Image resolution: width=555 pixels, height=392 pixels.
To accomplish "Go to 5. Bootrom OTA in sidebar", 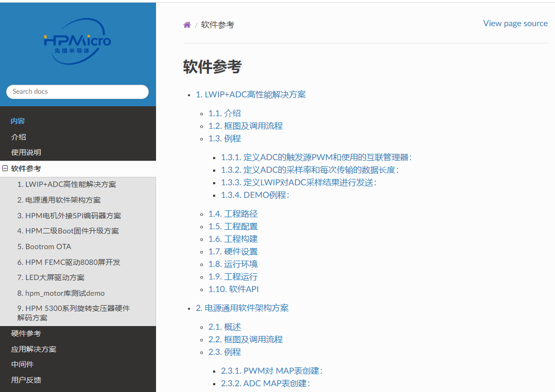I will coord(44,247).
